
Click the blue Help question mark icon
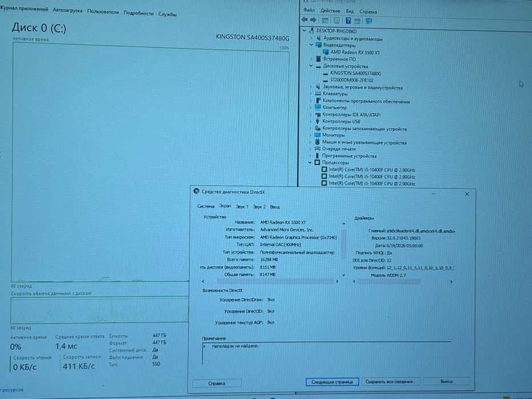pyautogui.click(x=348, y=21)
